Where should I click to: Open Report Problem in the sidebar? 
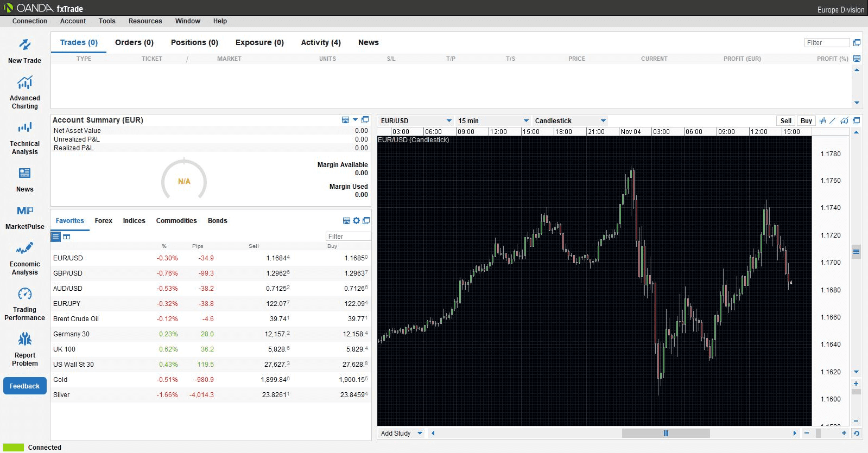click(x=24, y=350)
